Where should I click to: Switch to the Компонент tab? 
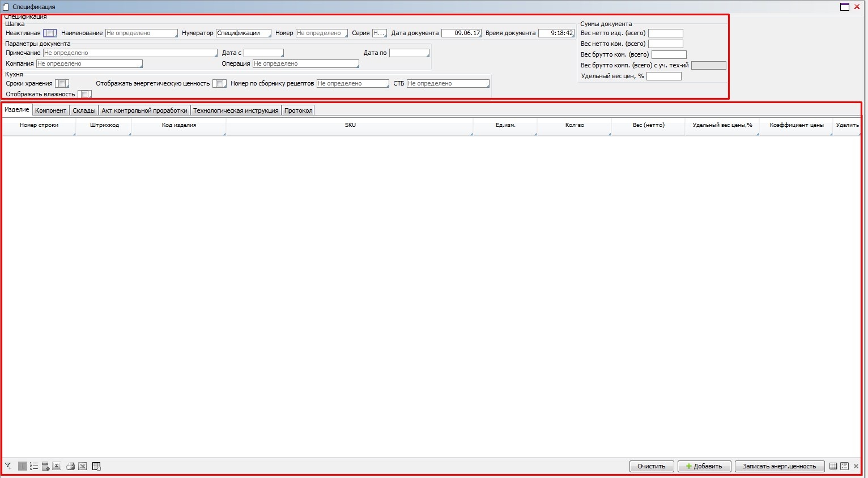pos(50,110)
